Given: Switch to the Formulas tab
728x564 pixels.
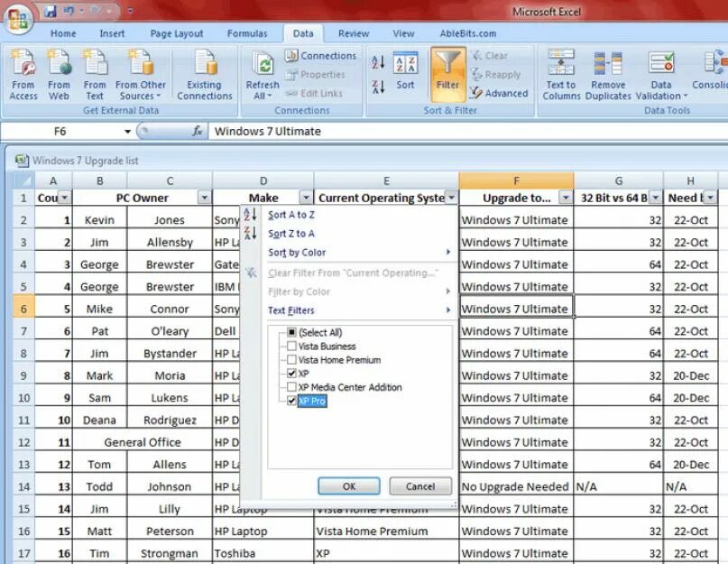Looking at the screenshot, I should pyautogui.click(x=247, y=33).
